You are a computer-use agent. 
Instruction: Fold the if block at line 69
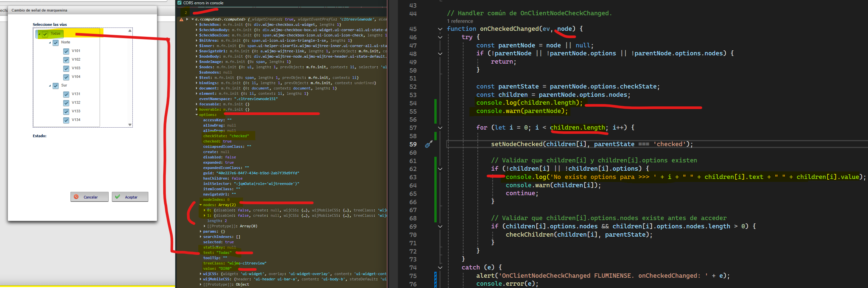click(x=440, y=227)
